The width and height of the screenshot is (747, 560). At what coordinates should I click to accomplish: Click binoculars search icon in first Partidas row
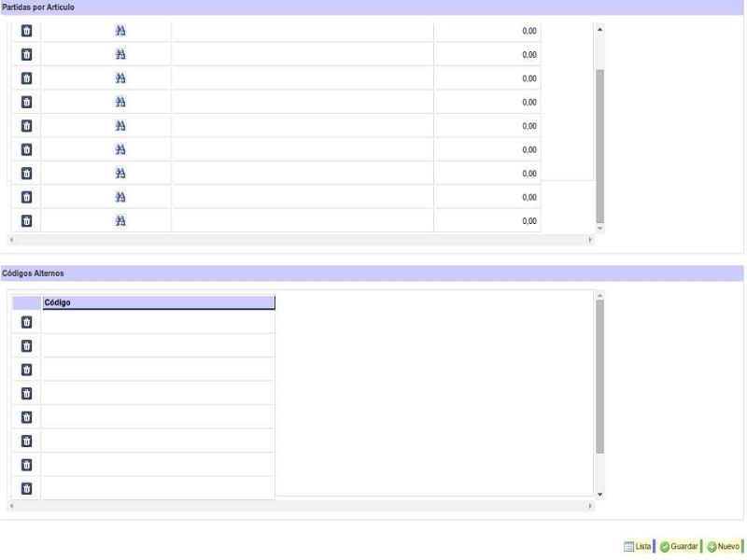click(x=120, y=31)
